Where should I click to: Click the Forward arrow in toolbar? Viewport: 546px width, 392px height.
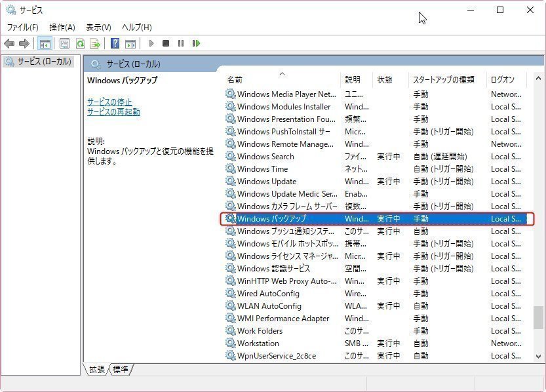point(24,43)
